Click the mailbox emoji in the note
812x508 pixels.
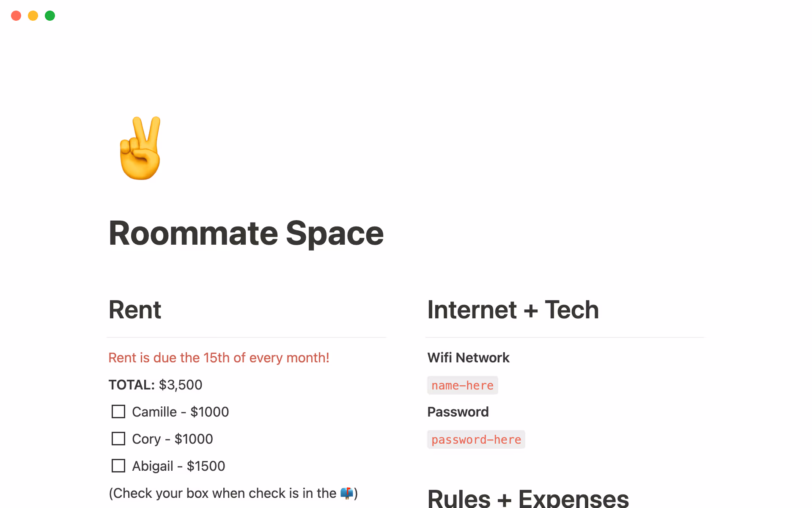coord(347,493)
